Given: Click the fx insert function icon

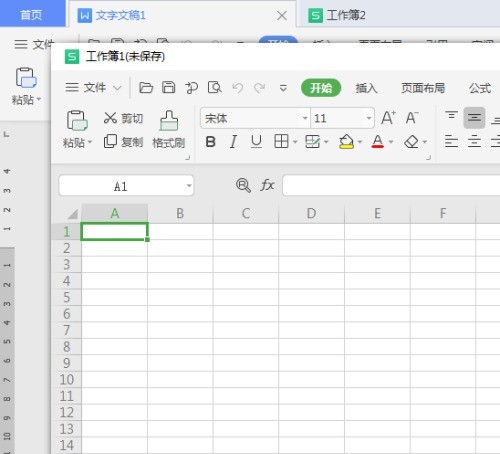Looking at the screenshot, I should point(267,185).
